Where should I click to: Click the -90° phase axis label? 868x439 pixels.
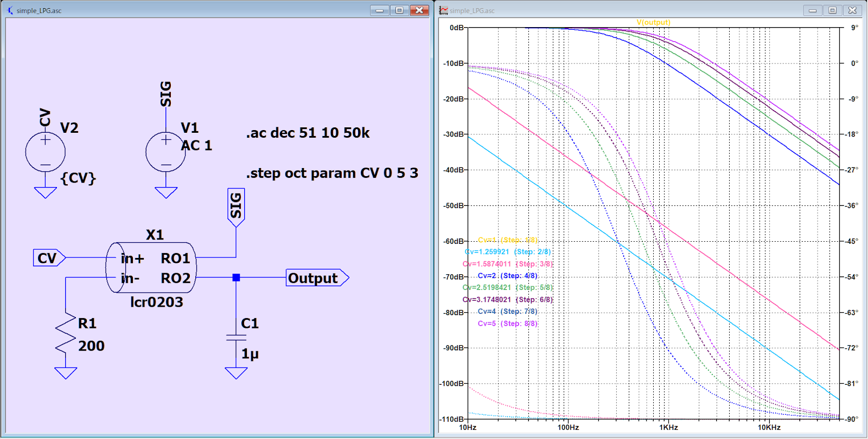click(x=852, y=419)
